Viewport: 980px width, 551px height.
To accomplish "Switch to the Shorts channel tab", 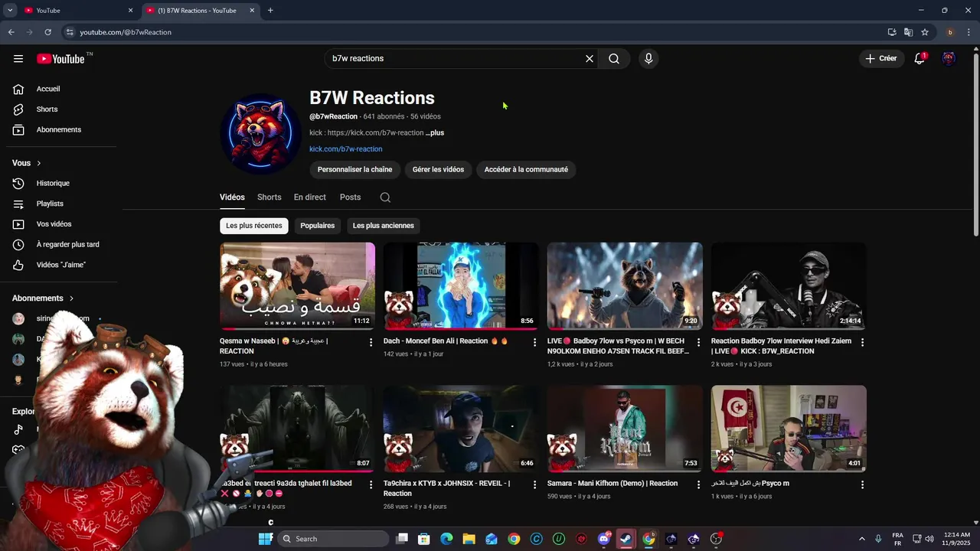I will (x=269, y=197).
